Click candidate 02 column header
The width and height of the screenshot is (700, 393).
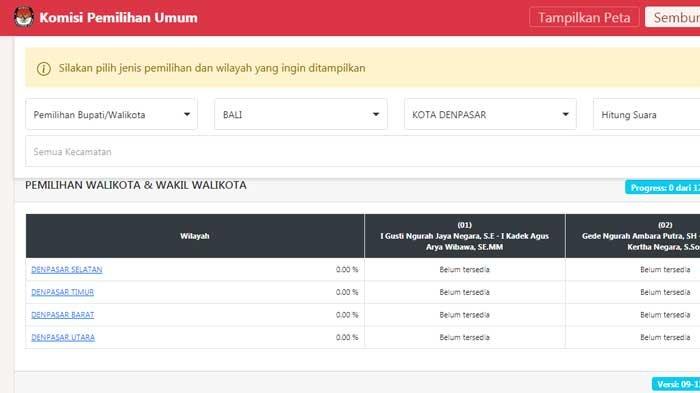pos(633,236)
